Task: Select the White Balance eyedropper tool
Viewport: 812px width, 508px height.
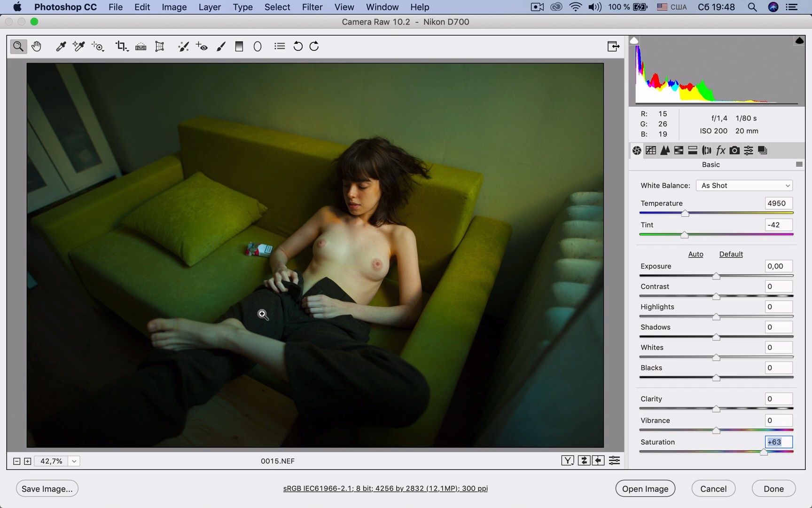Action: pos(61,46)
